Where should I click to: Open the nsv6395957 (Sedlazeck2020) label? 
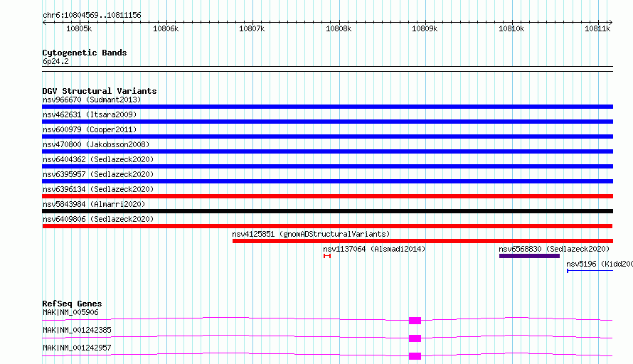(98, 174)
